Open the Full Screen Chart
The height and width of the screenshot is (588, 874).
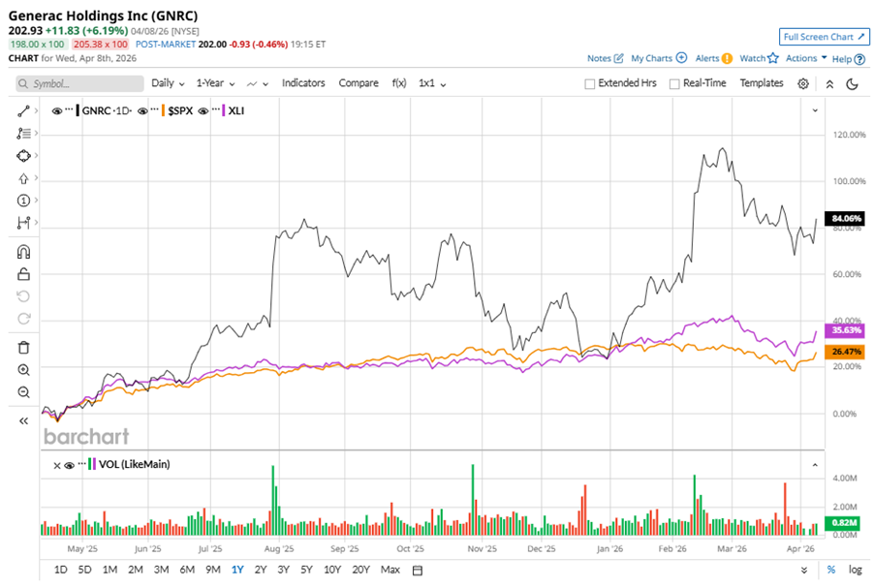pyautogui.click(x=824, y=37)
